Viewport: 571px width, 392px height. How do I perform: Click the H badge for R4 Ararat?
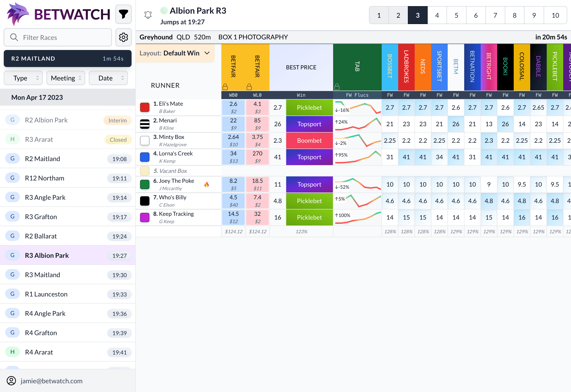click(12, 352)
